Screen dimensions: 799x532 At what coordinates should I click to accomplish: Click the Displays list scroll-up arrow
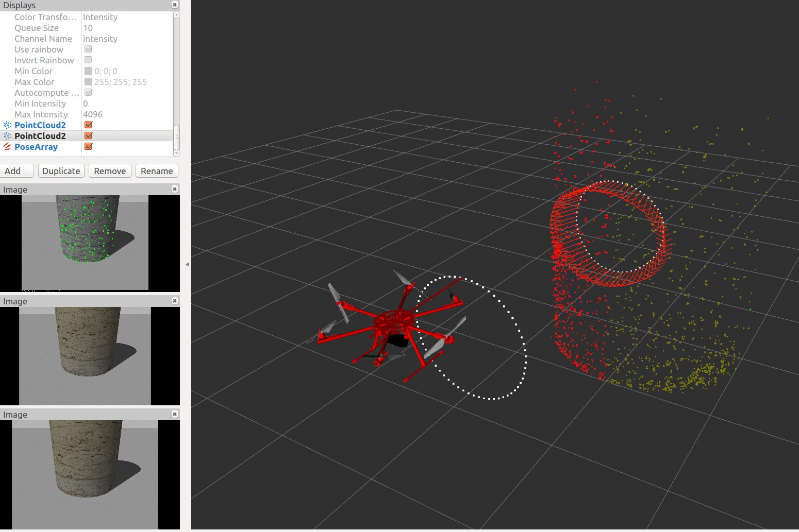[x=176, y=15]
